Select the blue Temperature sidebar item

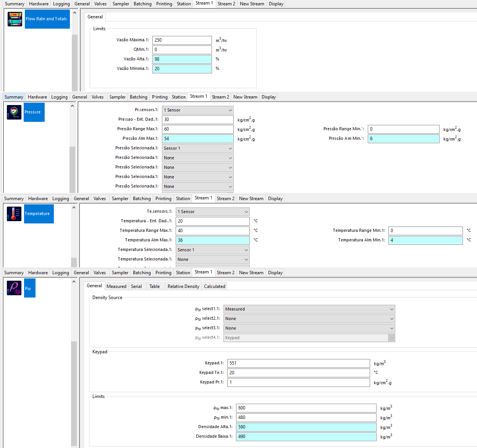[39, 214]
